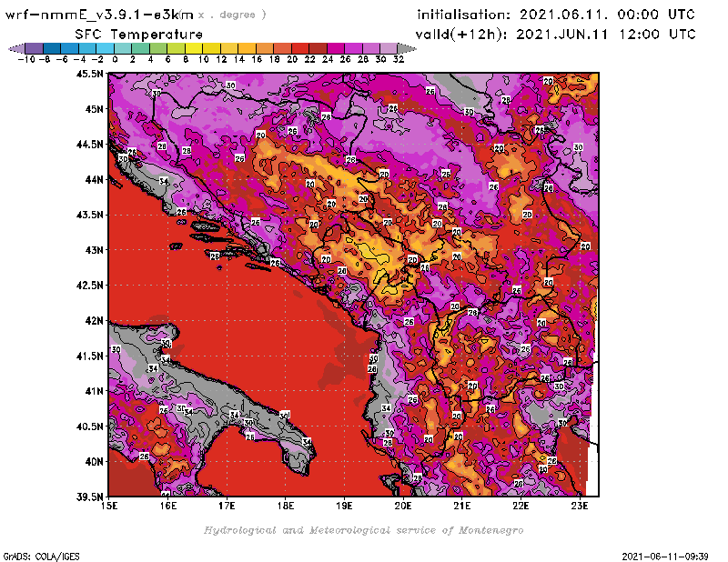This screenshot has height=562, width=728.
Task: Click the '19E' longitude label
Action: point(344,506)
